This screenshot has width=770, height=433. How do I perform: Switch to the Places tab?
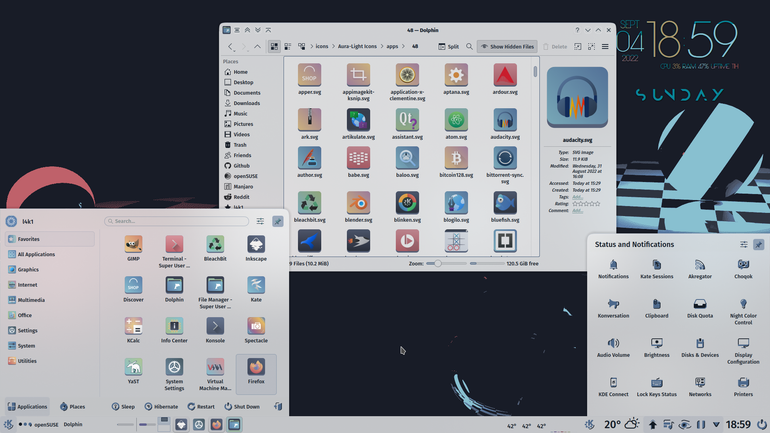click(x=73, y=406)
